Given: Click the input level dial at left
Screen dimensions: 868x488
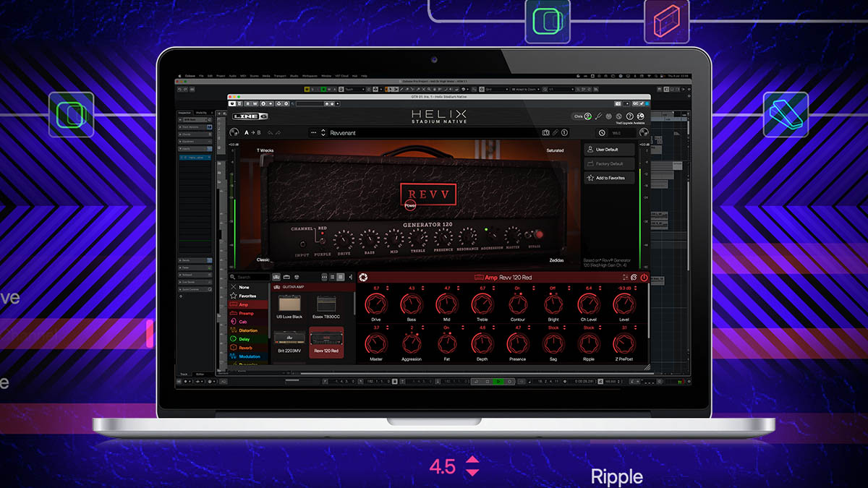Looking at the screenshot, I should click(234, 133).
